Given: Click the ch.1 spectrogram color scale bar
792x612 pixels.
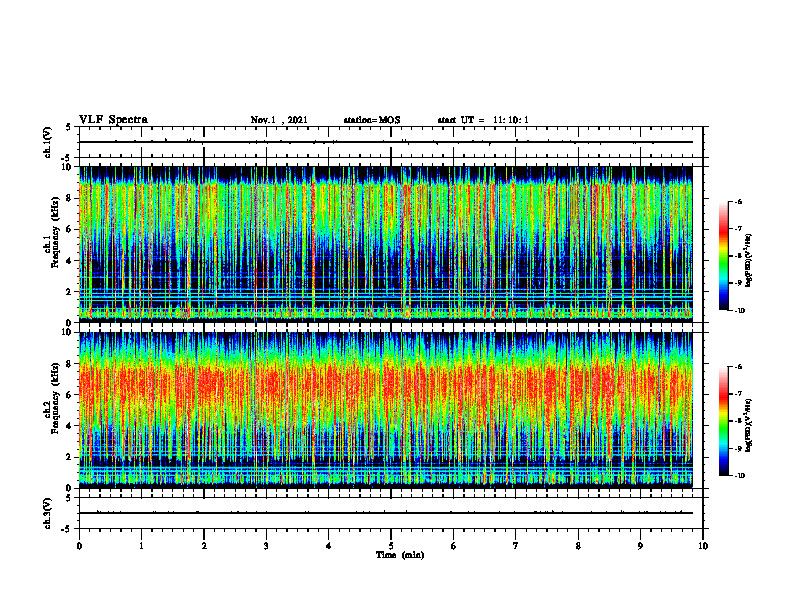Looking at the screenshot, I should (x=723, y=256).
